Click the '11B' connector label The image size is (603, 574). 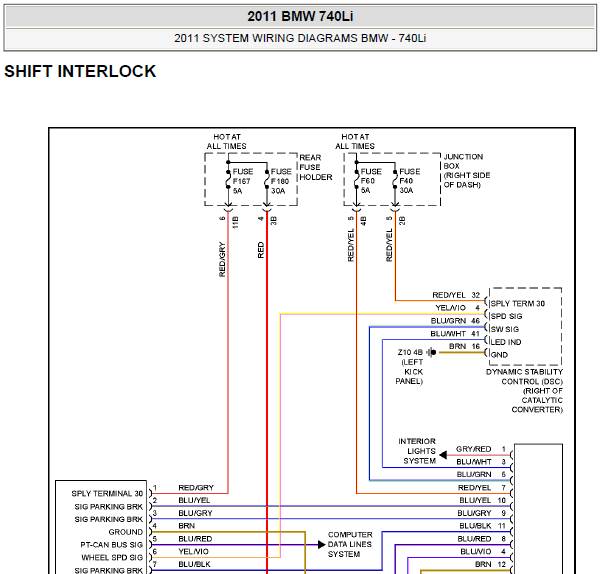[x=235, y=223]
